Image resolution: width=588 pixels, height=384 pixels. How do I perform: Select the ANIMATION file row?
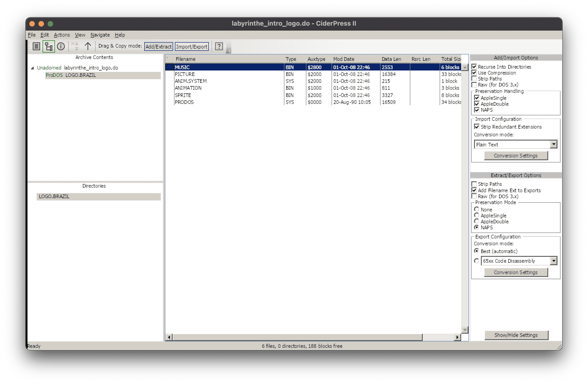pyautogui.click(x=313, y=88)
